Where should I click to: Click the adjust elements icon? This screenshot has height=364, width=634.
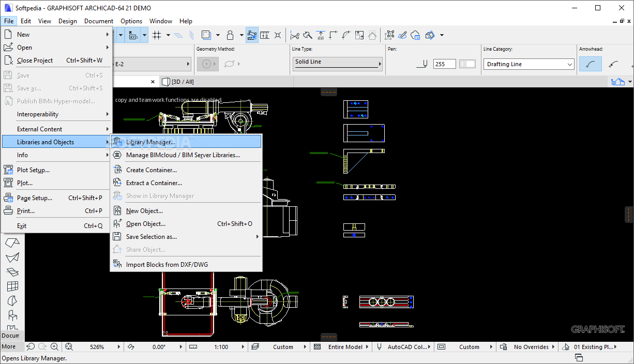(321, 35)
